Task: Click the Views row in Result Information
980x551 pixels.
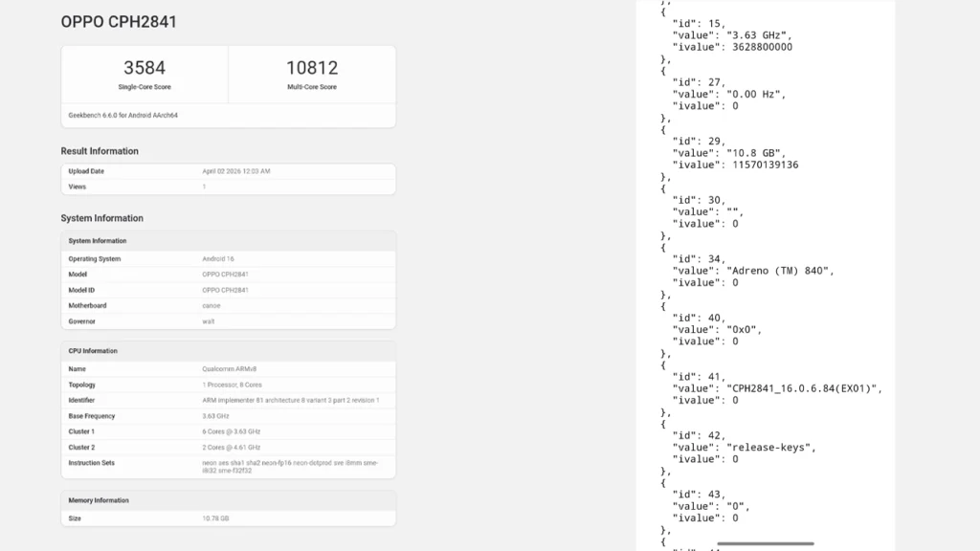Action: (x=228, y=187)
